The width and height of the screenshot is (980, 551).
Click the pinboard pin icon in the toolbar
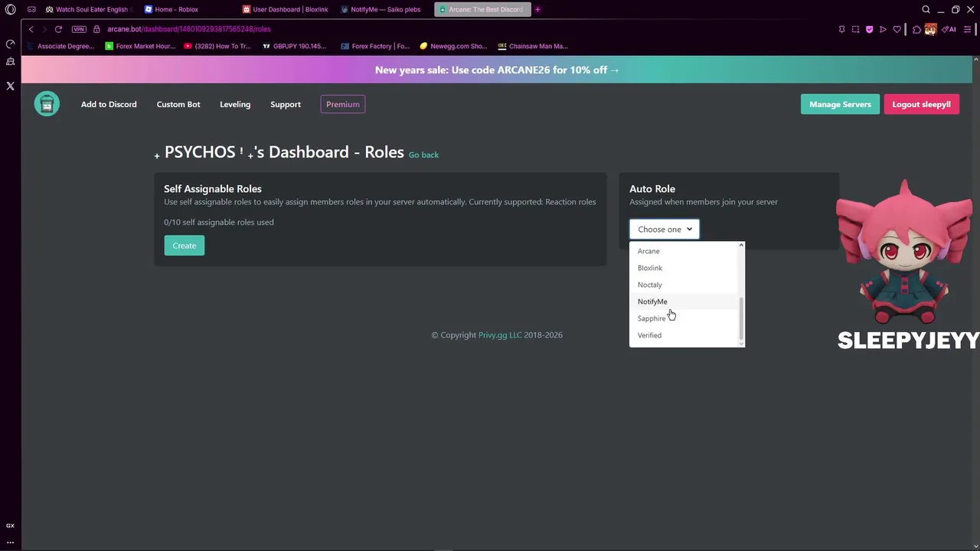pyautogui.click(x=841, y=29)
